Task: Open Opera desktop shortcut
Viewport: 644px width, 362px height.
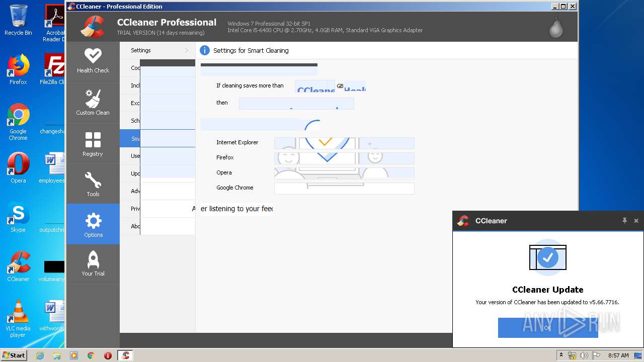Action: pos(18,168)
